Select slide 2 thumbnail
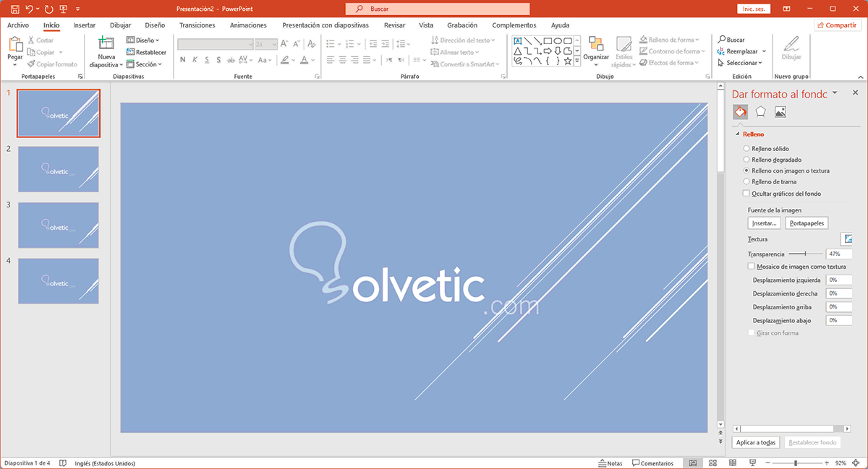The image size is (868, 469). click(59, 169)
